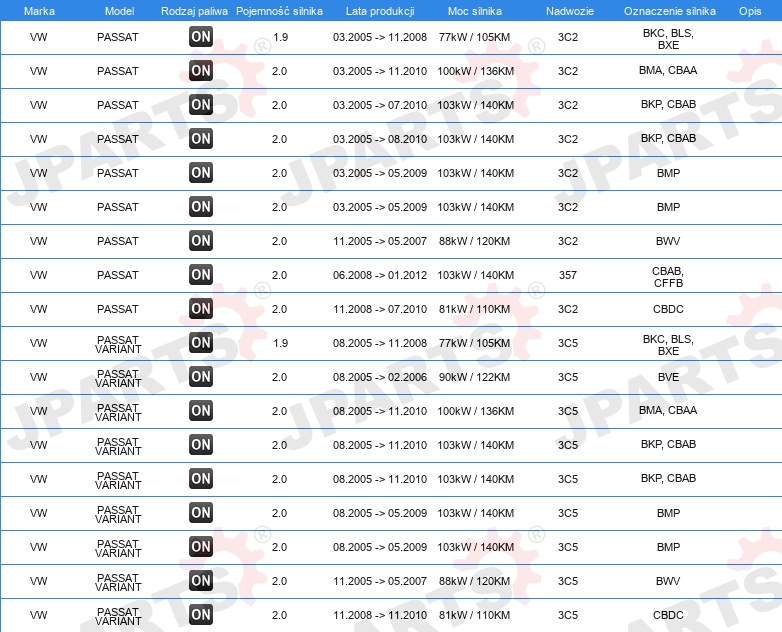782x632 pixels.
Task: Click the ON icon in the PASSAT VARIANT 1.9 row
Action: point(200,342)
